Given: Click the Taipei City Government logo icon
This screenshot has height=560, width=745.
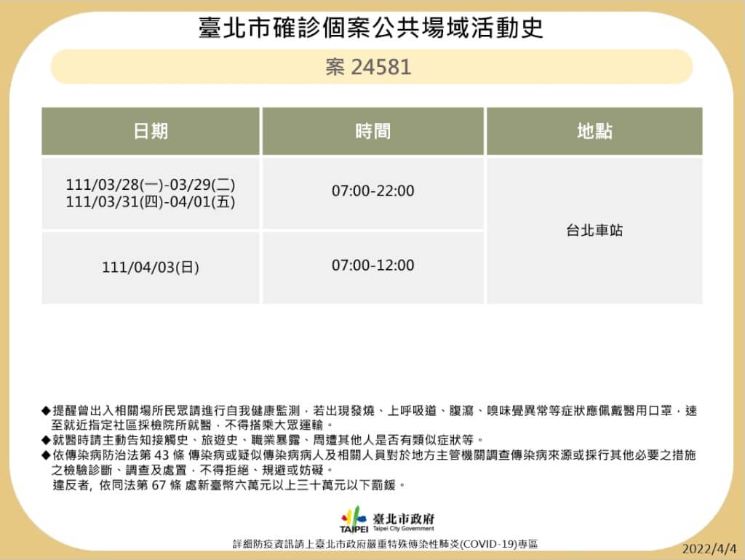Looking at the screenshot, I should point(354,520).
